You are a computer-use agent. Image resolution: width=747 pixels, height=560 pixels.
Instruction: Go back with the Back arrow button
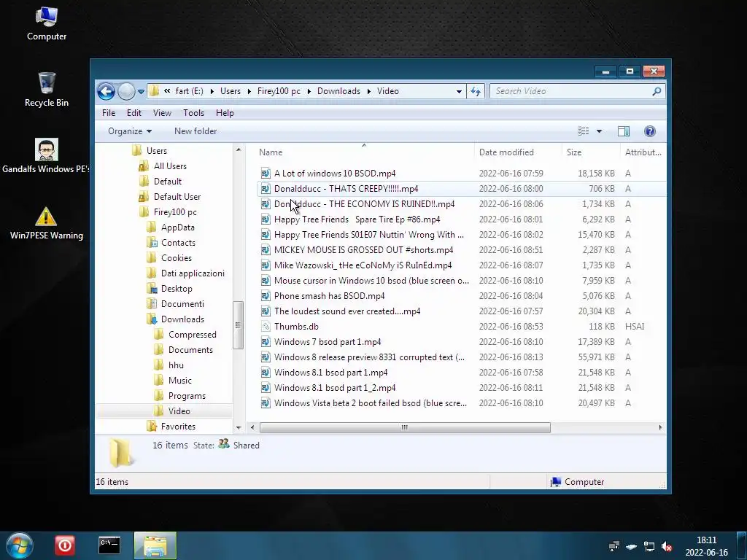coord(107,91)
